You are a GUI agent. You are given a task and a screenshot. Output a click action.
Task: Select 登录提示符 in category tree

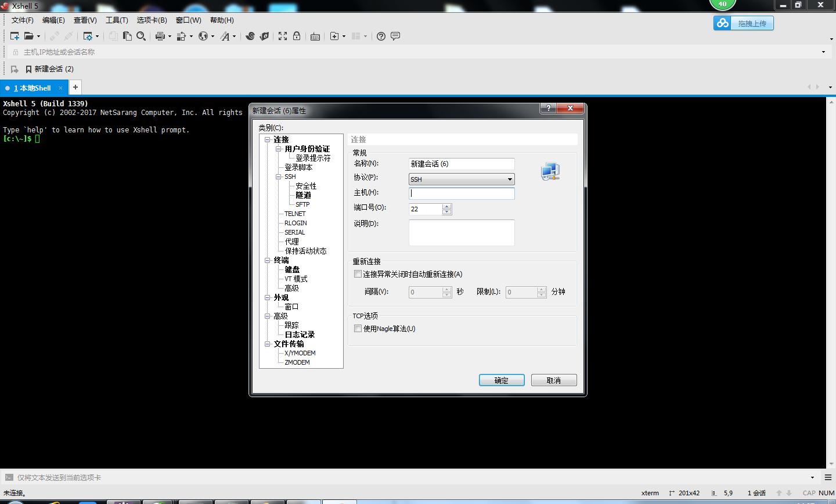(313, 158)
